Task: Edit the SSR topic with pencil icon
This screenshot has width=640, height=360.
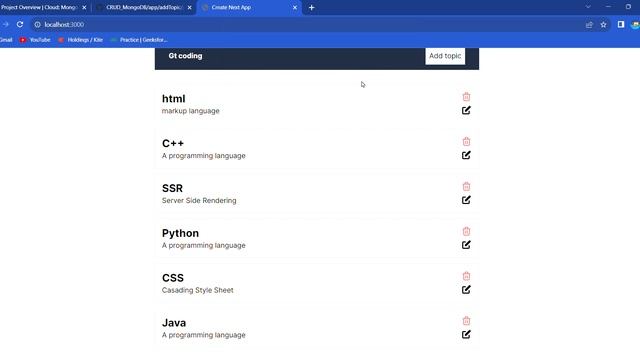Action: tap(466, 200)
